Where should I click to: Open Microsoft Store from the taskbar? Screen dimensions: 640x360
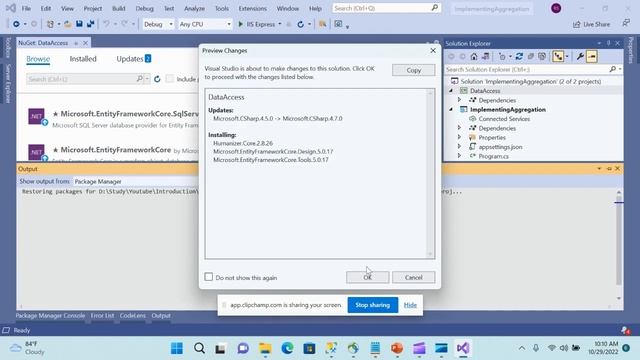[309, 348]
